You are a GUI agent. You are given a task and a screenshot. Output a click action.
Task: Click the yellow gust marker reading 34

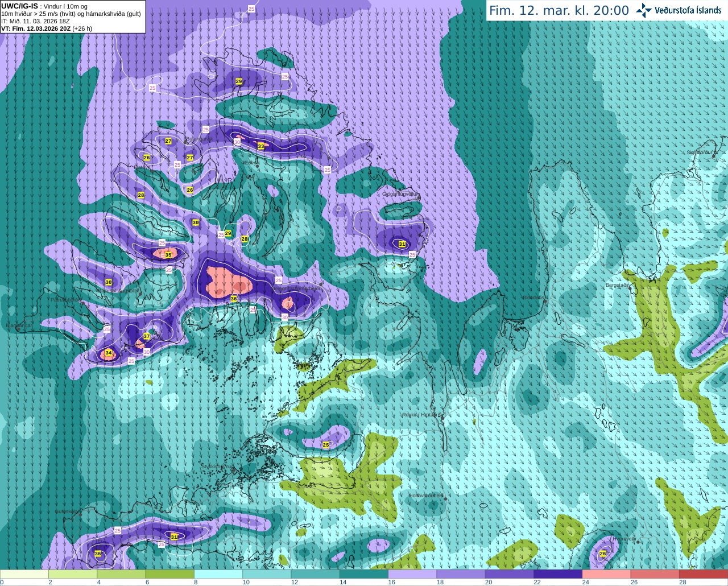(109, 353)
